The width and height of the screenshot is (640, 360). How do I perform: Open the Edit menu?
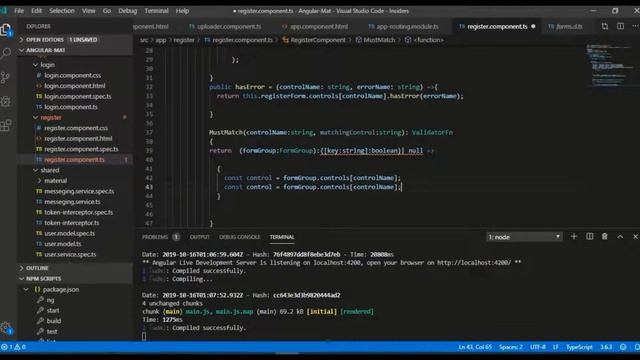[x=37, y=11]
